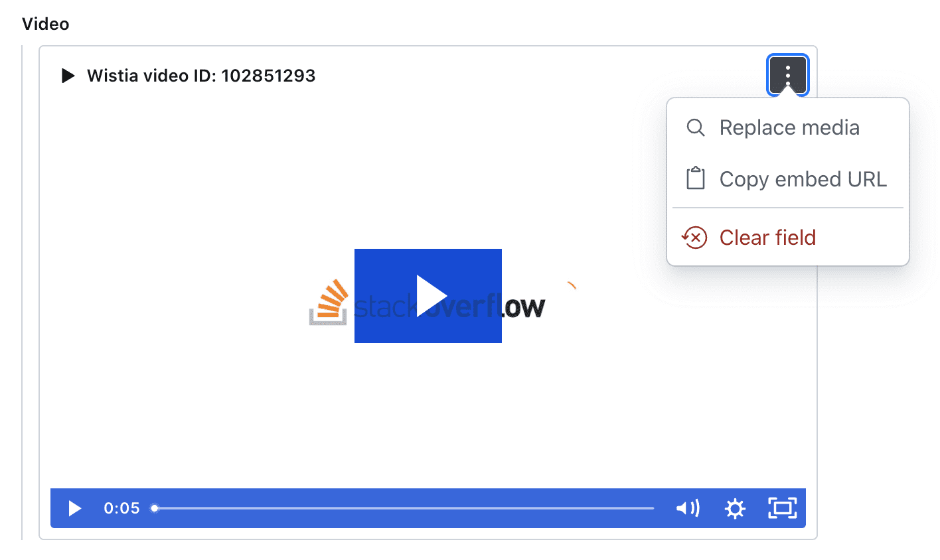Viewport: 940px width, 560px height.
Task: Click the red reset icon beside Clear field
Action: tap(694, 237)
